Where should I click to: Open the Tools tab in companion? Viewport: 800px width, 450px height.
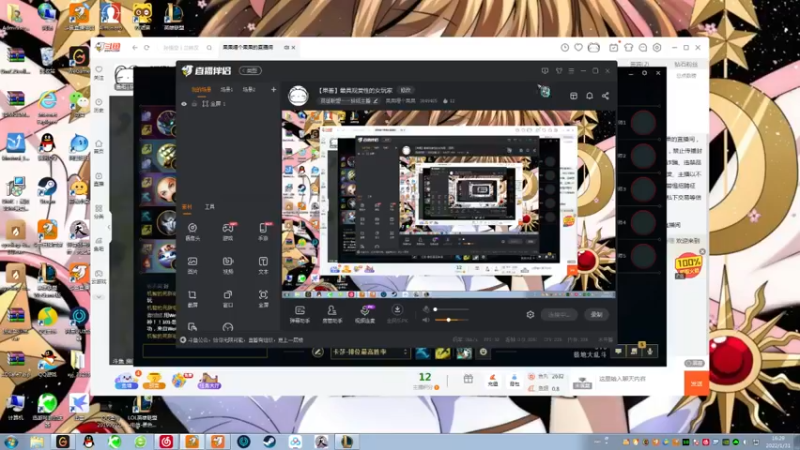(x=210, y=207)
